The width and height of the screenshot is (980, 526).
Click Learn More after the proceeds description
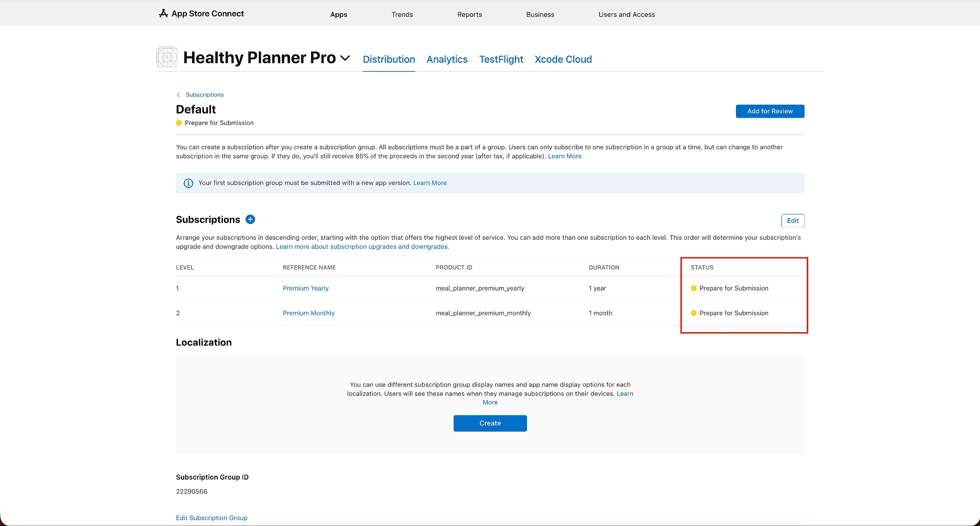[565, 157]
